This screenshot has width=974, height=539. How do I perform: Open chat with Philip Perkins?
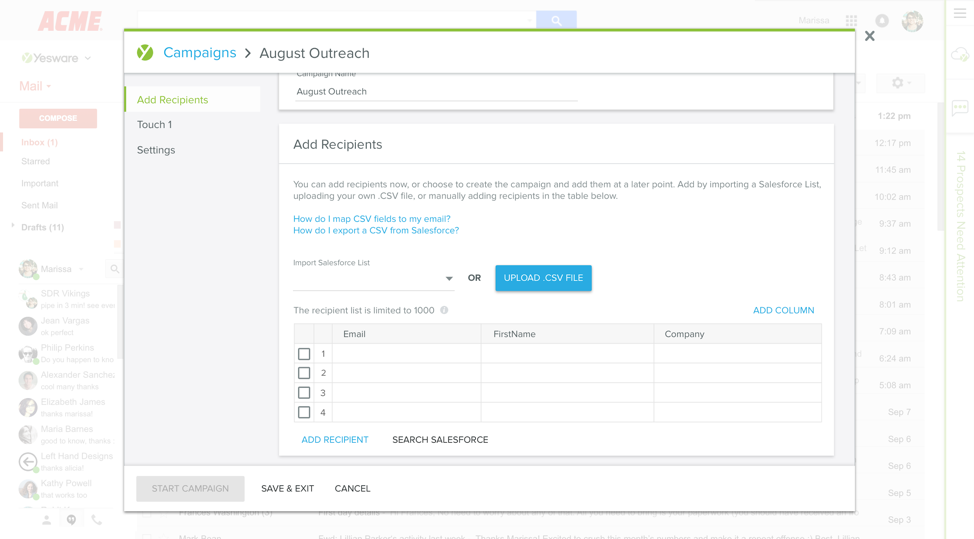(x=67, y=353)
